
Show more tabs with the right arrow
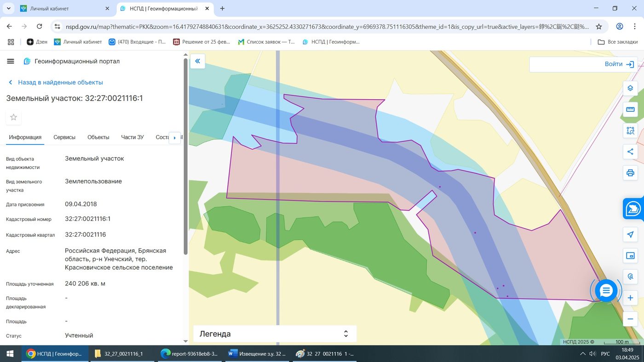coord(174,138)
